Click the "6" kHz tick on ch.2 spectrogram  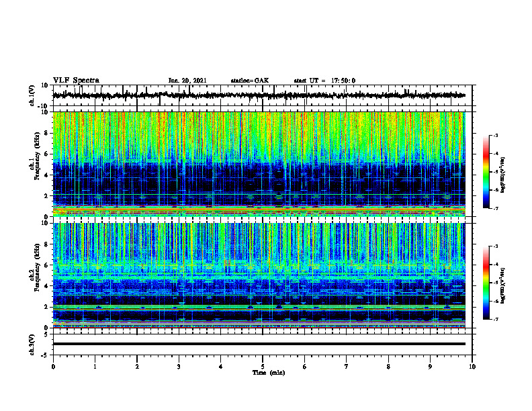[47, 265]
